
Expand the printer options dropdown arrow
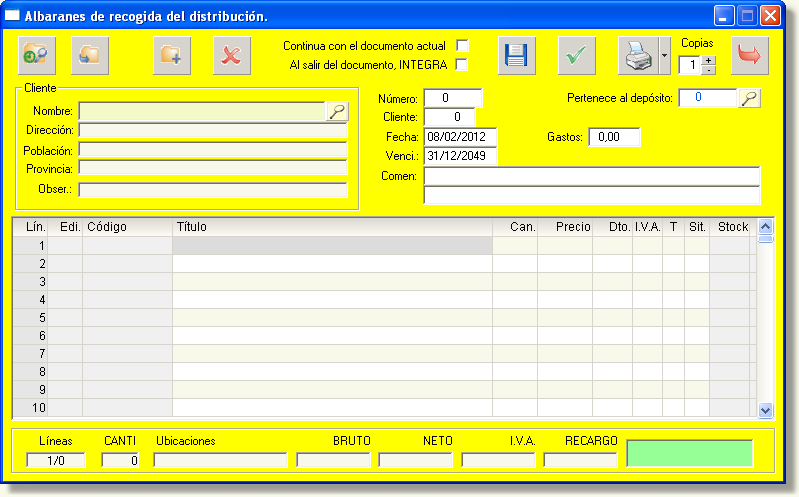pos(664,56)
